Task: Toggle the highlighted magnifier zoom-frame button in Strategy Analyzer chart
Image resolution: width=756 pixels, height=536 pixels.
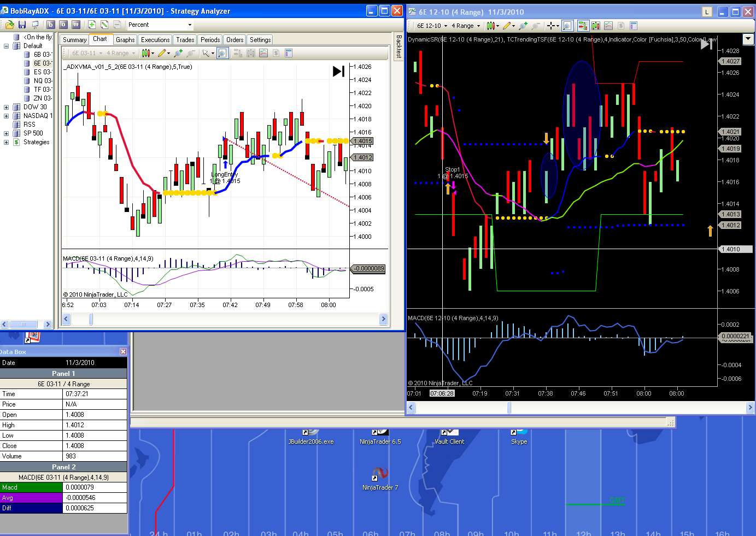Action: click(222, 53)
